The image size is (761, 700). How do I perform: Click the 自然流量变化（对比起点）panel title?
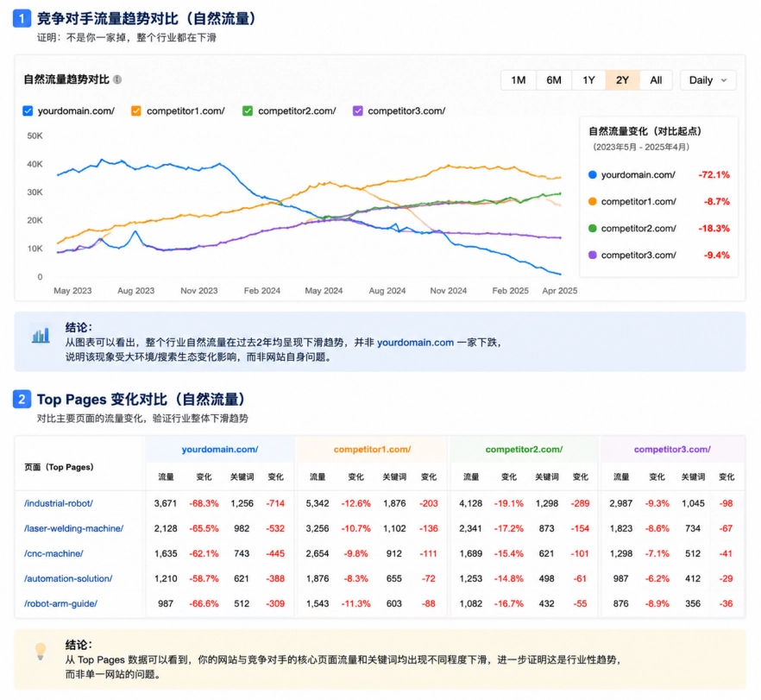(x=645, y=131)
